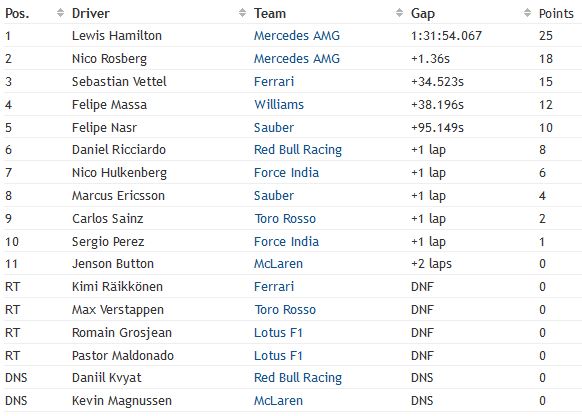This screenshot has width=582, height=416.
Task: Sort table by Pos. column arrows
Action: (x=60, y=13)
